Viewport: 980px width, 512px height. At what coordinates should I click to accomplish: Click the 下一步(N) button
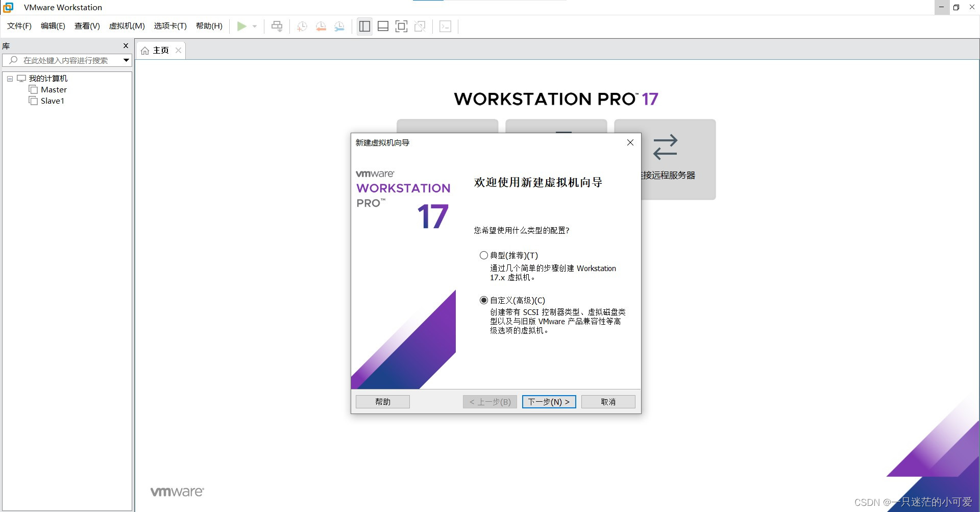point(549,402)
